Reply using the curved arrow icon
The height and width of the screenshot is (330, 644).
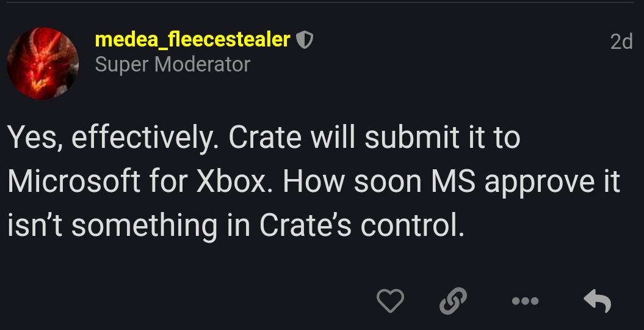click(x=598, y=301)
